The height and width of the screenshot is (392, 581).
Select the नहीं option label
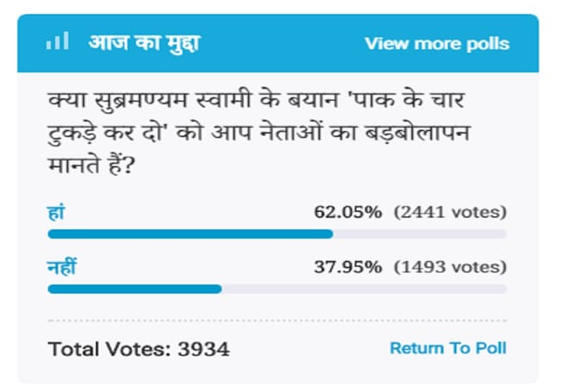(61, 266)
